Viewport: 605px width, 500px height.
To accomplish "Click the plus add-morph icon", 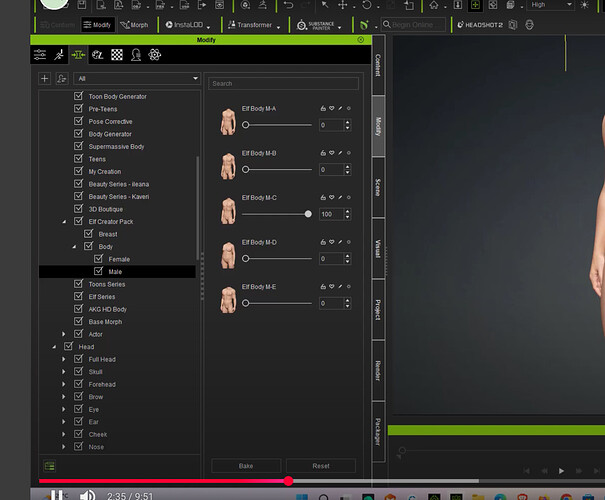I will [x=45, y=79].
